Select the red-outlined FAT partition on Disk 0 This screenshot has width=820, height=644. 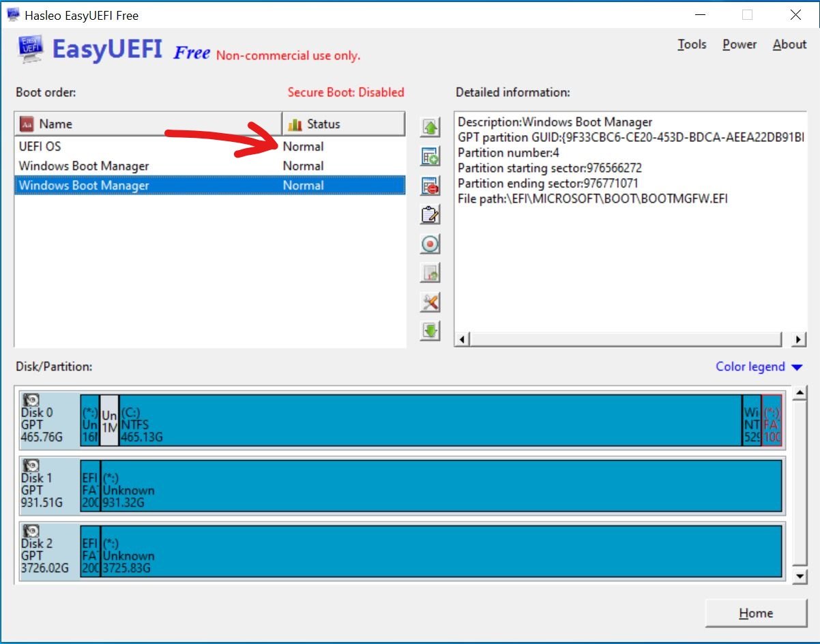772,420
